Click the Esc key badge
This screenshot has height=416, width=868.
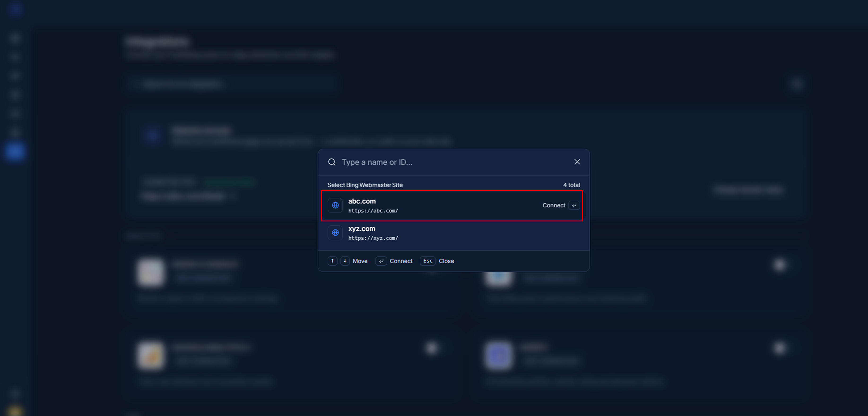tap(428, 261)
